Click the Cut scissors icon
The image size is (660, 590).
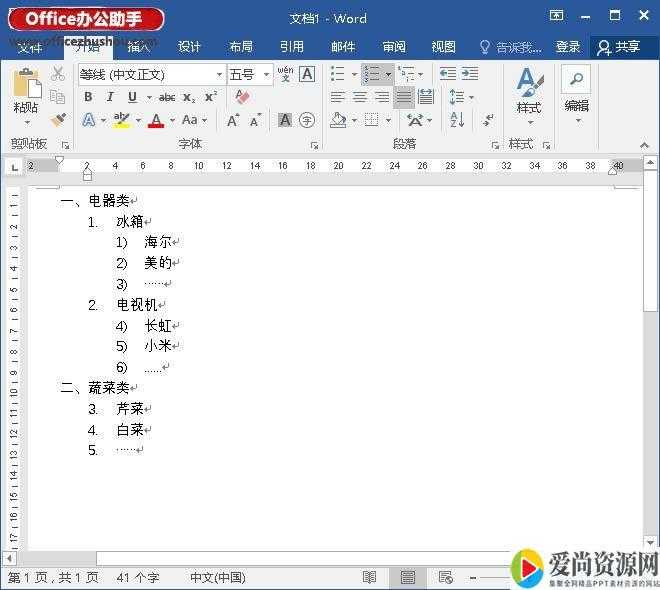pos(58,74)
